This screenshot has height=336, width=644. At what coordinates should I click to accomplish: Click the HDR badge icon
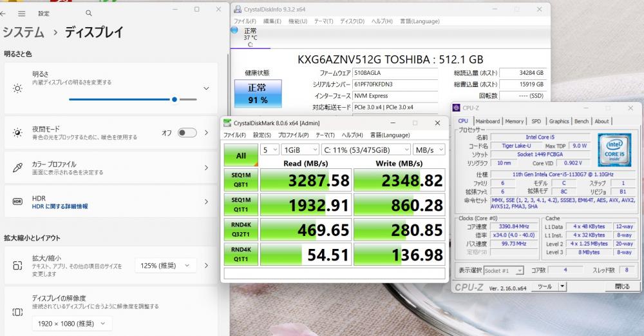(17, 201)
